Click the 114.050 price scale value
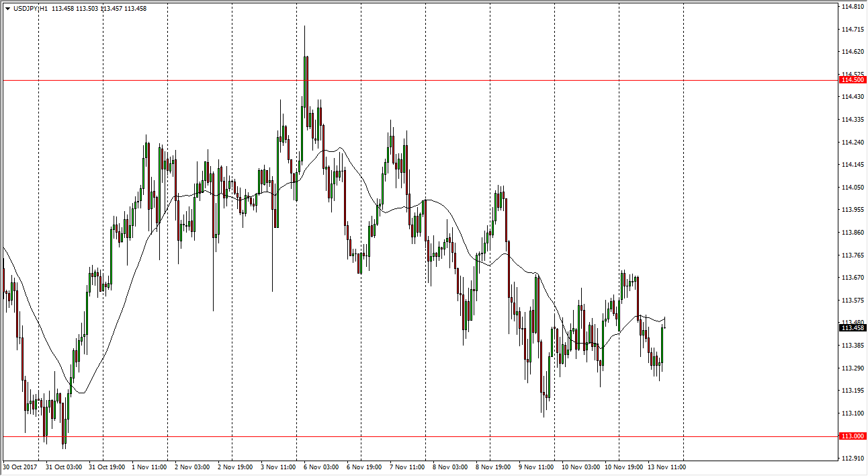 tap(852, 188)
